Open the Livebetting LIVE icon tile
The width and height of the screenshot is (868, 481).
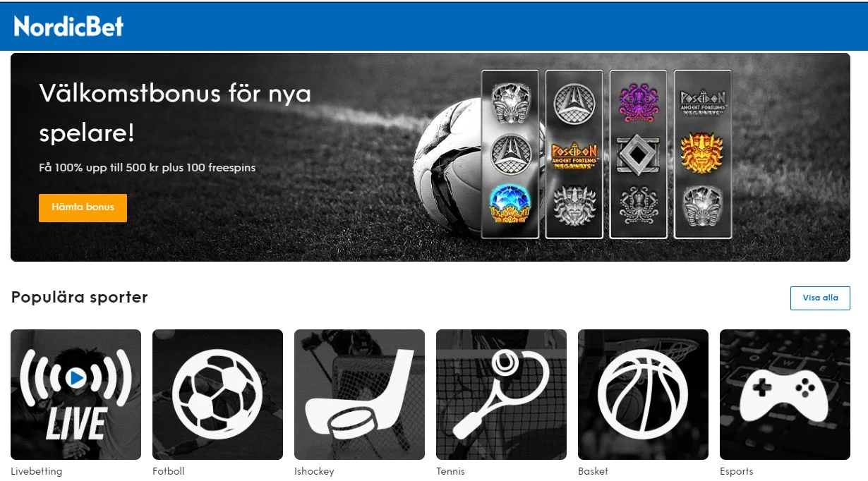(76, 394)
